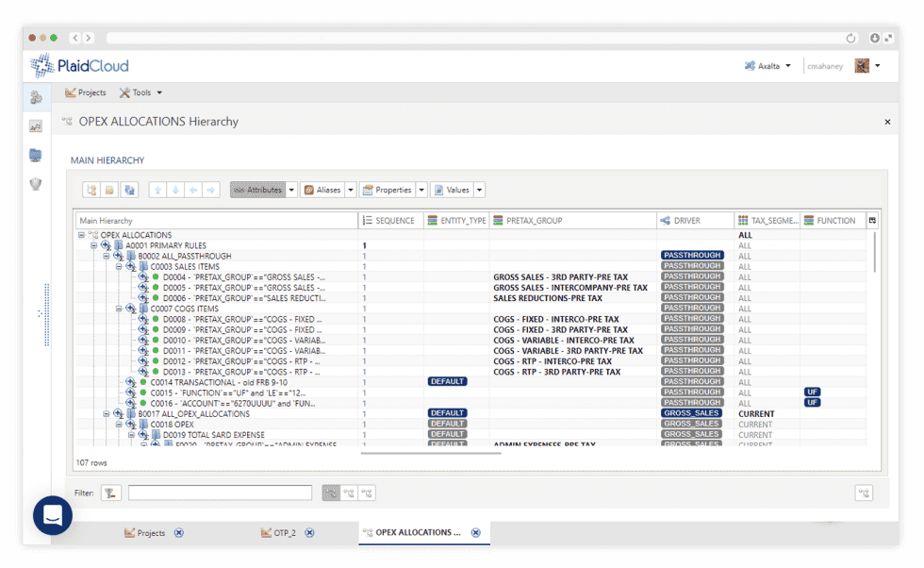Screen dimensions: 924x568
Task: Click the Values button
Action: 452,190
